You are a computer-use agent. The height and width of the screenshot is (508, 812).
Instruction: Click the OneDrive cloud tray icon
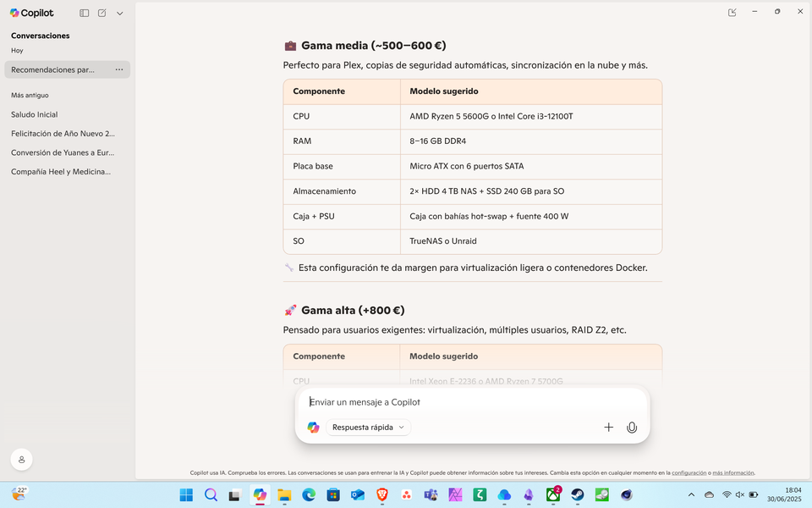point(709,495)
